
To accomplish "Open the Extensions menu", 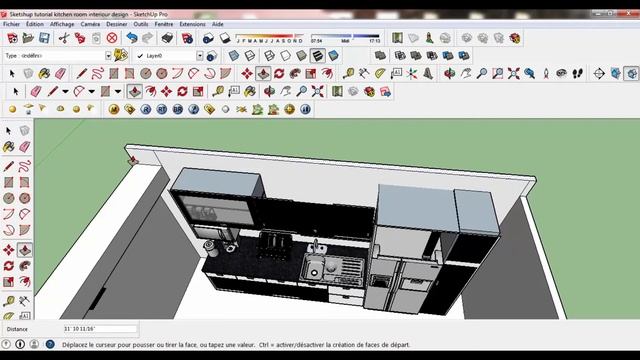I will 192,24.
